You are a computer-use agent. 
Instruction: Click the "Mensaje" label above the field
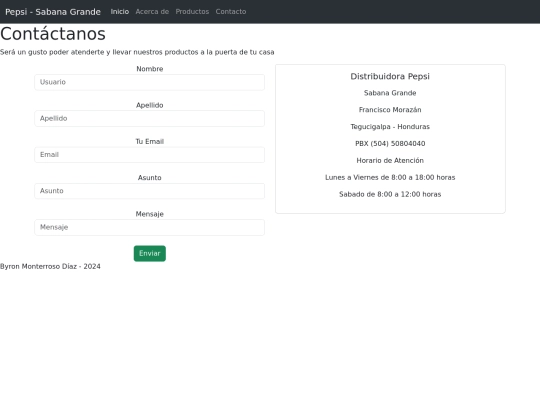(149, 214)
